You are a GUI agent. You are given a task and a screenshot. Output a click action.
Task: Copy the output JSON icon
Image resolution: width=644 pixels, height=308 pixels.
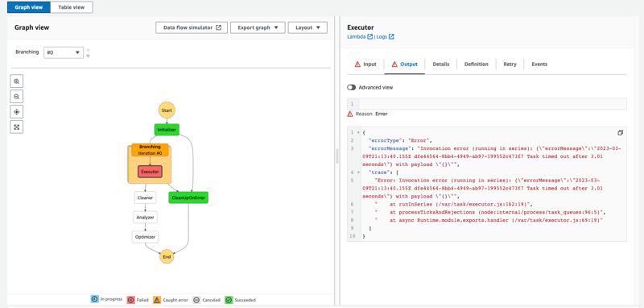(x=620, y=133)
